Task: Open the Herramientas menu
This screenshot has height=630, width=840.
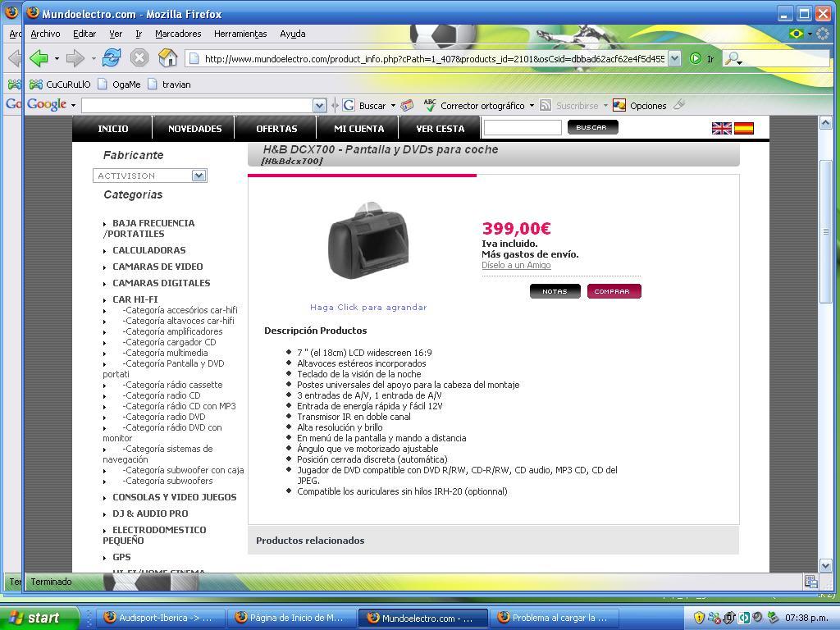Action: (x=240, y=33)
